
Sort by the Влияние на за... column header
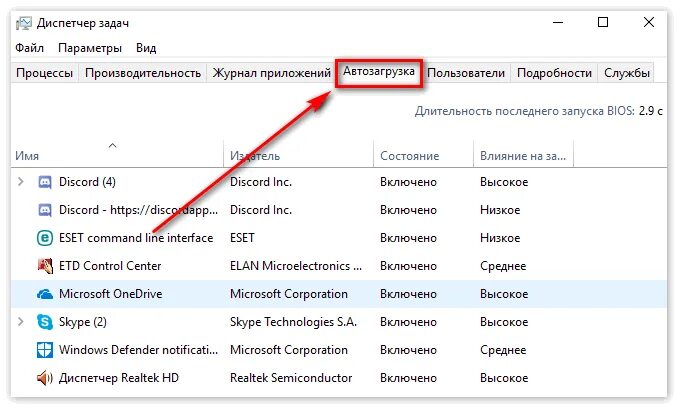pyautogui.click(x=523, y=156)
